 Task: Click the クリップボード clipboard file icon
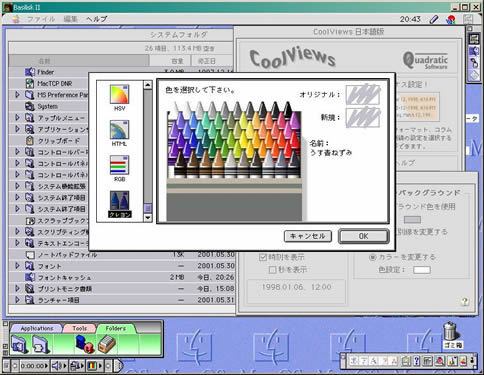[x=30, y=141]
